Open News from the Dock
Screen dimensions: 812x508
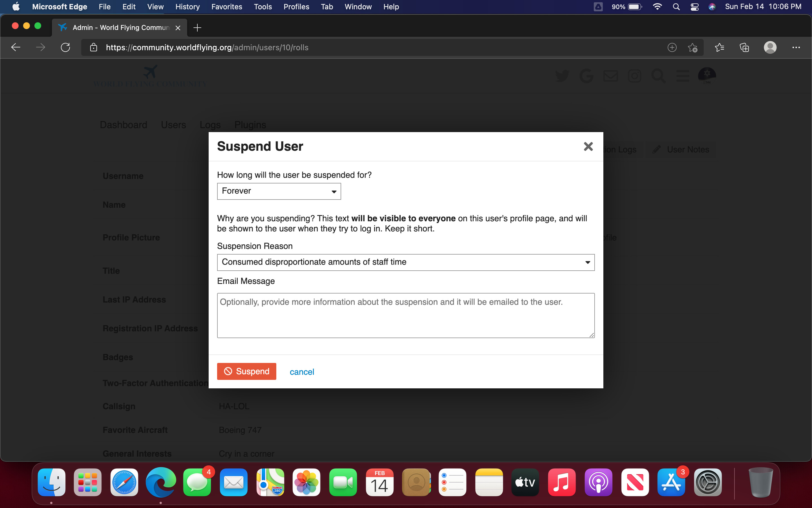point(635,483)
